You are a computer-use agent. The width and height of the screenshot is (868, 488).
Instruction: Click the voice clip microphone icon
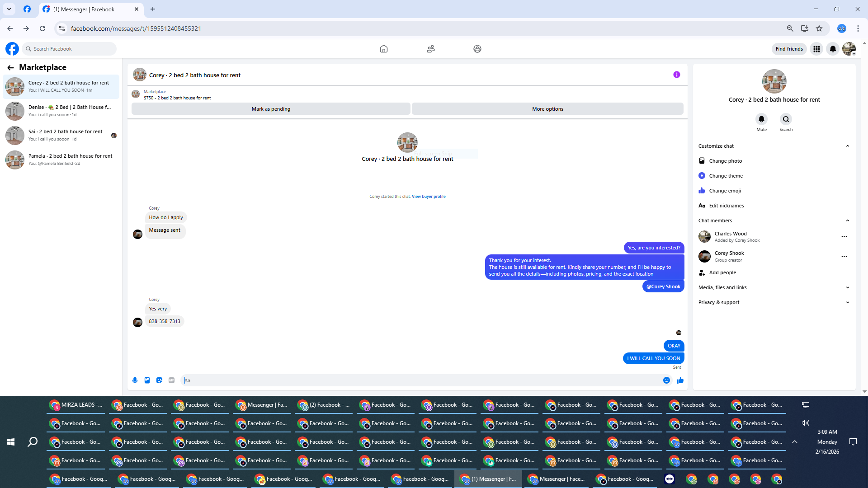click(x=135, y=380)
